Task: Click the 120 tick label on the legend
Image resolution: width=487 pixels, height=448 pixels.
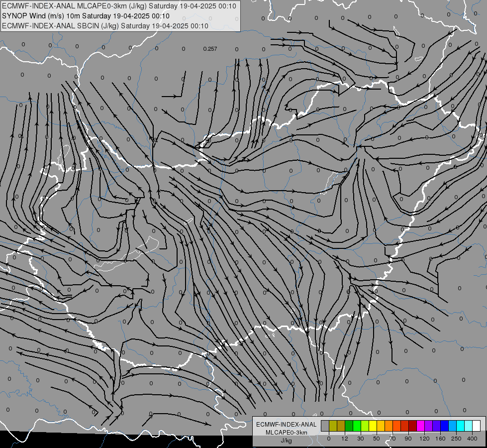Action: point(424,439)
